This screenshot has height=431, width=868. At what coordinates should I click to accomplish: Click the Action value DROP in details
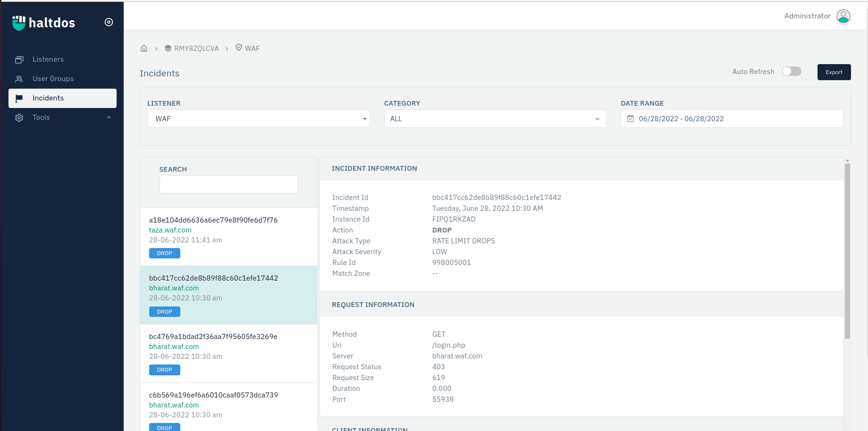[442, 230]
